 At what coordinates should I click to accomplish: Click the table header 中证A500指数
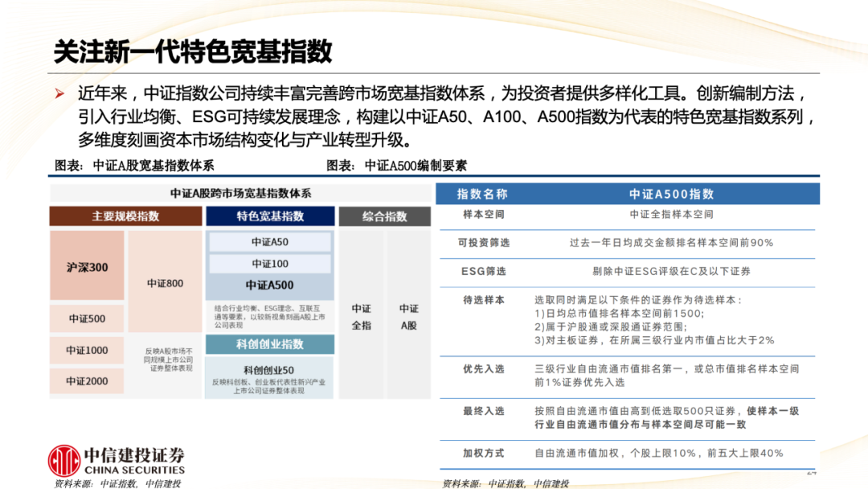point(671,194)
